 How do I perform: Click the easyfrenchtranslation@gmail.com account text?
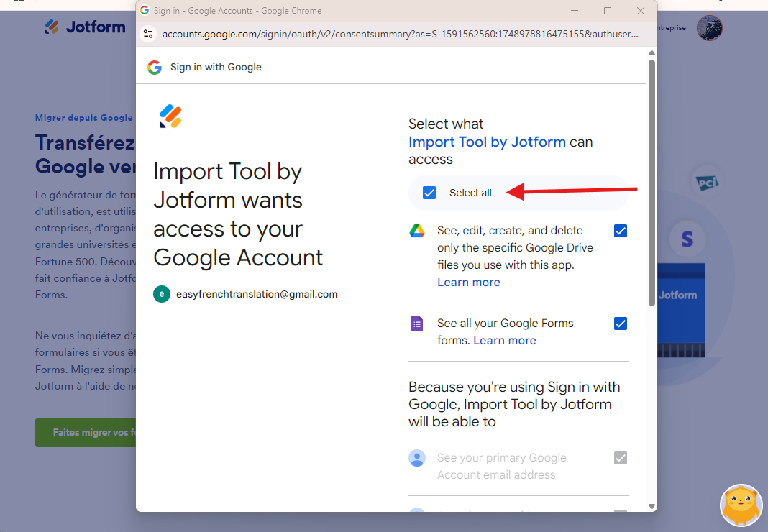click(257, 294)
